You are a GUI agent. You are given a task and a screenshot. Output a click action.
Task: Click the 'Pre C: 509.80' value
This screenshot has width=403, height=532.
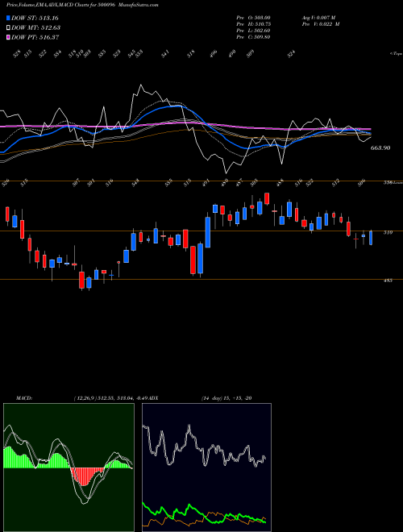(x=253, y=37)
